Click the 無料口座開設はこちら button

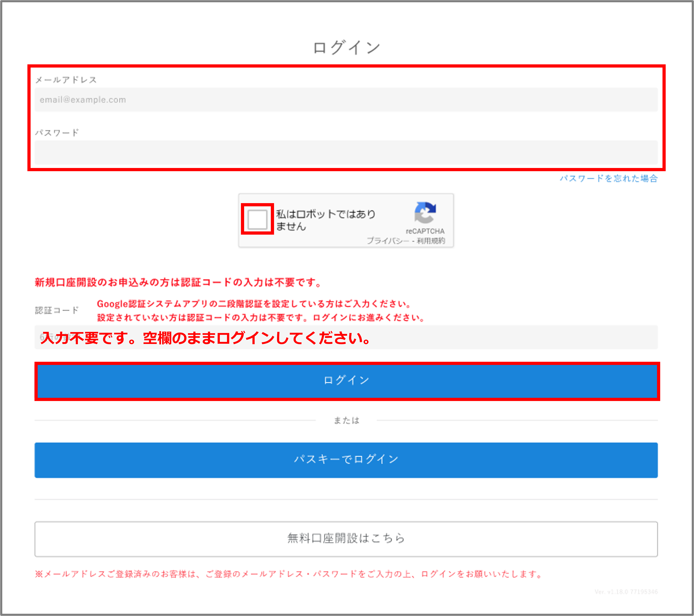[x=346, y=539]
